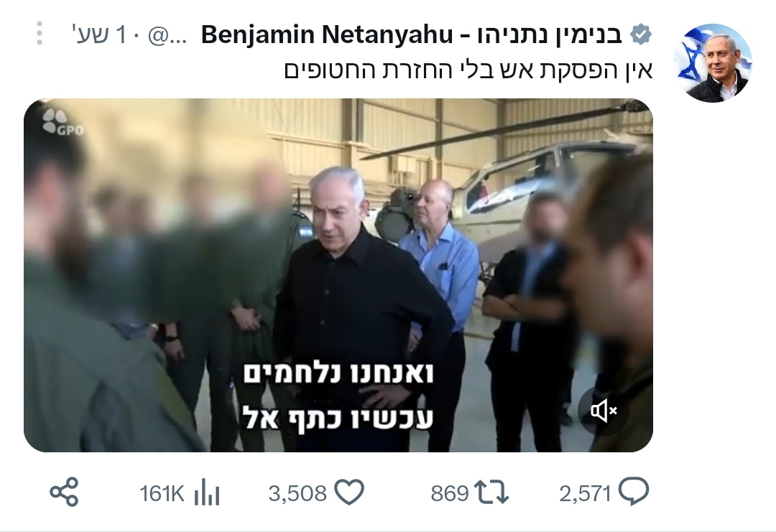Reply using the speech bubble icon
This screenshot has height=532, width=776.
[634, 492]
